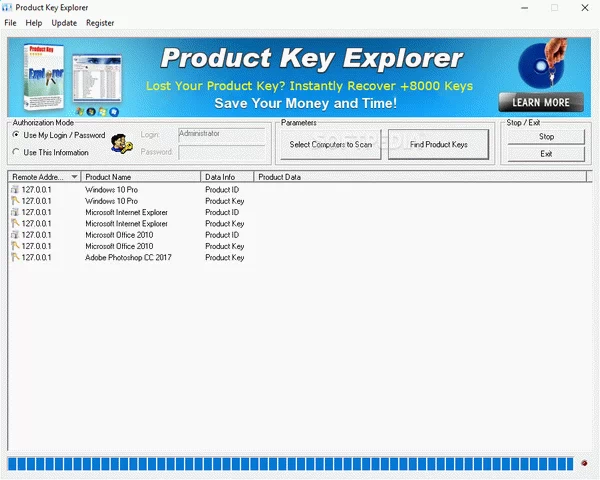The height and width of the screenshot is (480, 600).
Task: Click the Product Name column header
Action: pos(141,177)
